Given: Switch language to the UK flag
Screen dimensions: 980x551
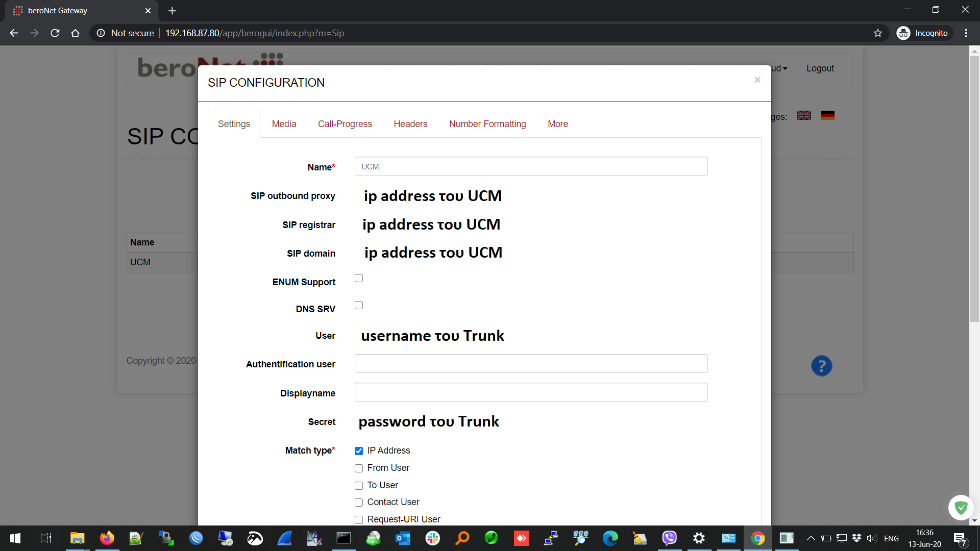Looking at the screenshot, I should 804,115.
